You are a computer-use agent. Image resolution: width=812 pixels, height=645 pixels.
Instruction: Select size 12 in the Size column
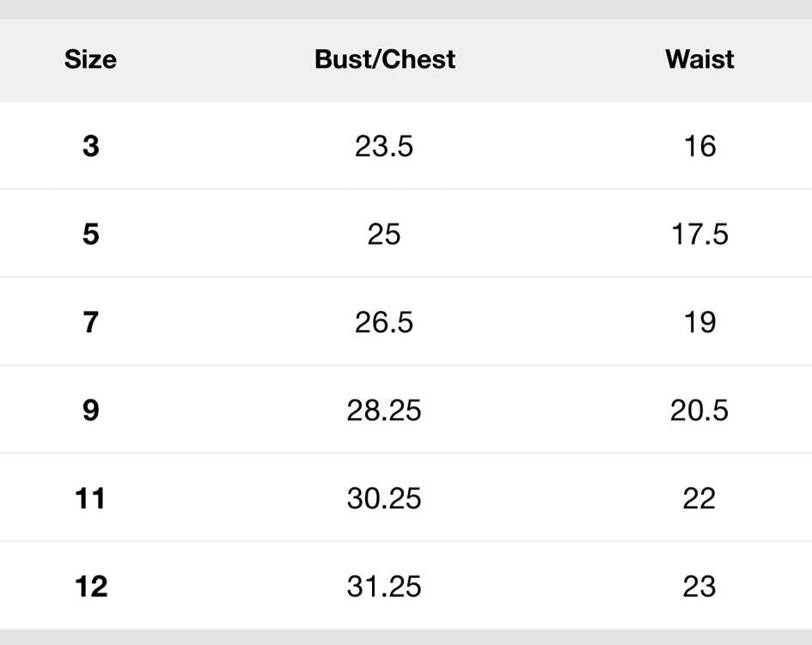pyautogui.click(x=90, y=586)
